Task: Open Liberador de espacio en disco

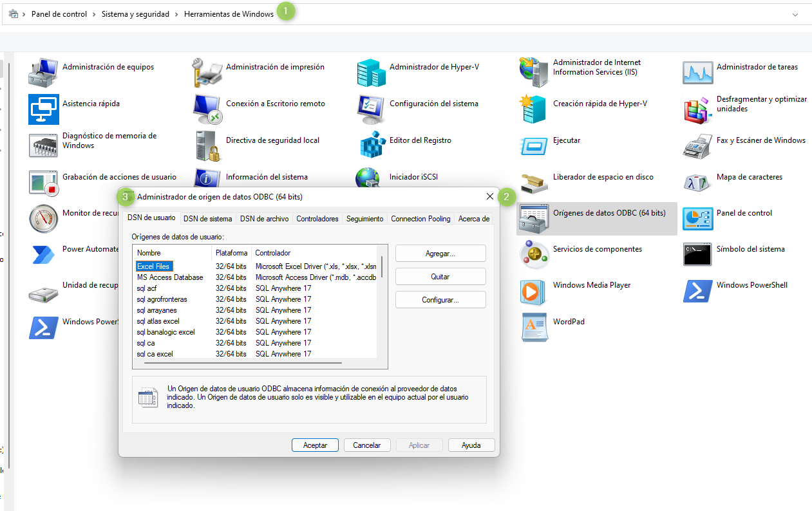Action: point(534,183)
